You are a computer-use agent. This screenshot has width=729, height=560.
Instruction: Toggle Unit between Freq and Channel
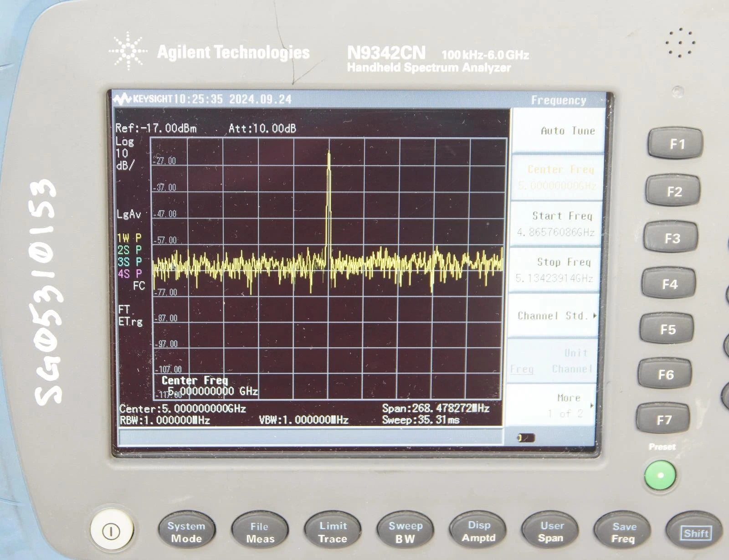pos(551,360)
